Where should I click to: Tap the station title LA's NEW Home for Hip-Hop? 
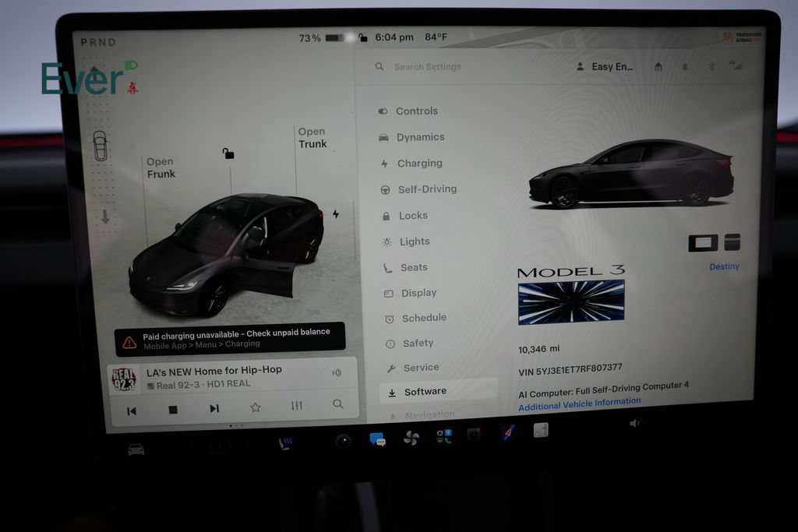click(x=214, y=371)
